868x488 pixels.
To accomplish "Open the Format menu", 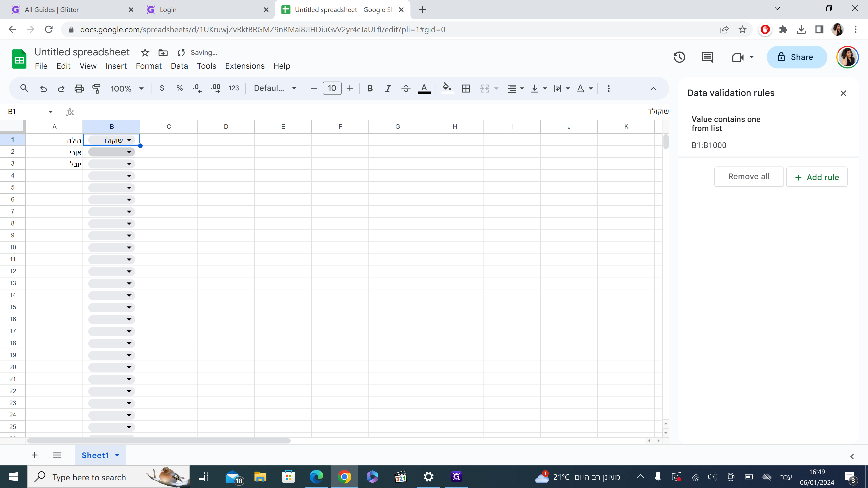I will [x=149, y=66].
